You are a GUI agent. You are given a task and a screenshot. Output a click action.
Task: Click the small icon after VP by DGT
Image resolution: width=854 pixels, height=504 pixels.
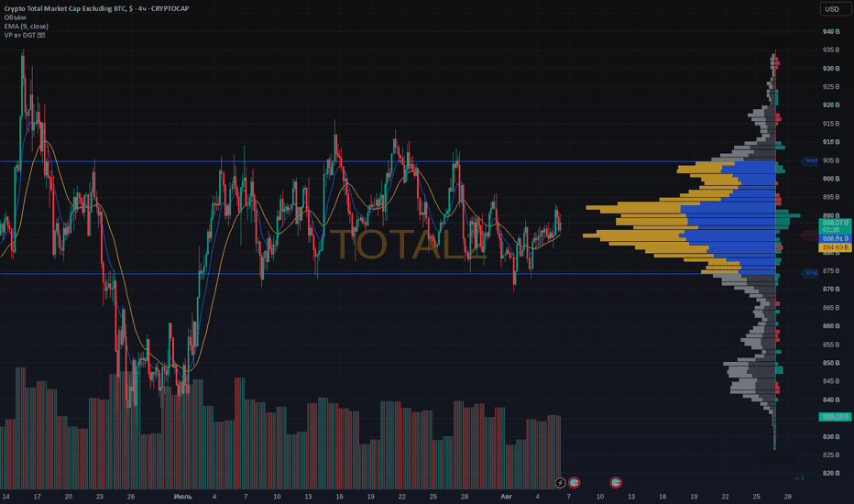41,35
